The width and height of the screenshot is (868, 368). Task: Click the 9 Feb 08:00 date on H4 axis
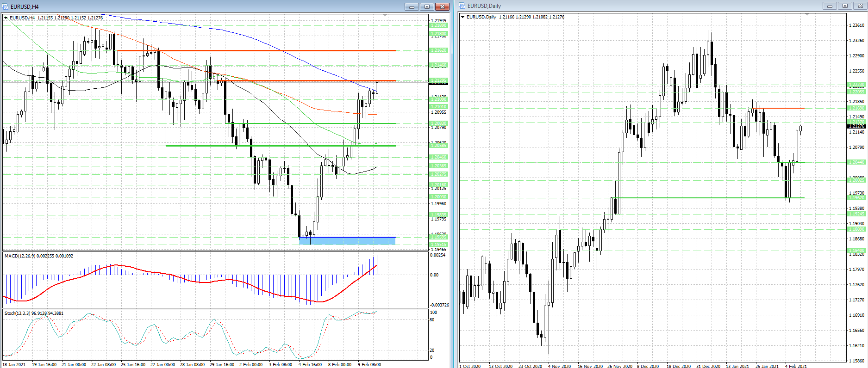point(369,365)
